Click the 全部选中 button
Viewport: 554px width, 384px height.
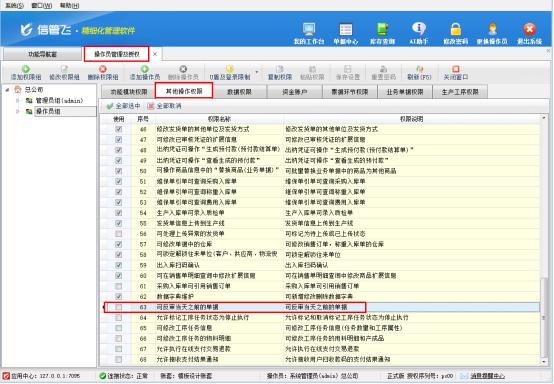click(x=123, y=106)
